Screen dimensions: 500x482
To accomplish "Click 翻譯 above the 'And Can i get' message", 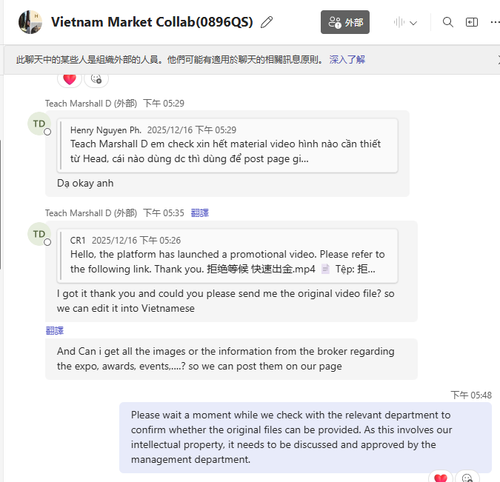I will pos(55,331).
